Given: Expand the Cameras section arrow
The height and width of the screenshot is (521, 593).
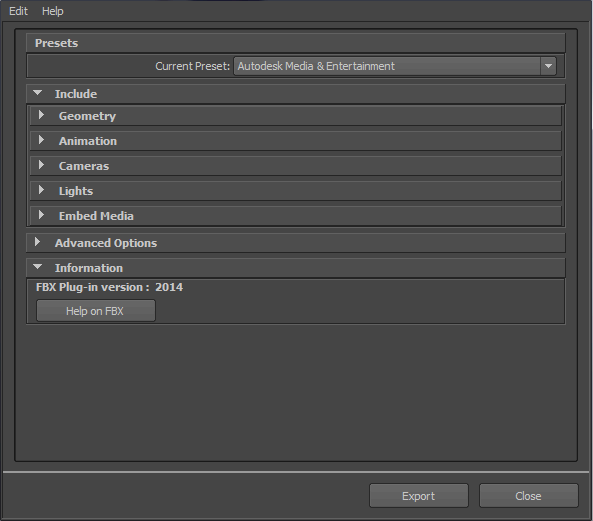Looking at the screenshot, I should coord(41,165).
